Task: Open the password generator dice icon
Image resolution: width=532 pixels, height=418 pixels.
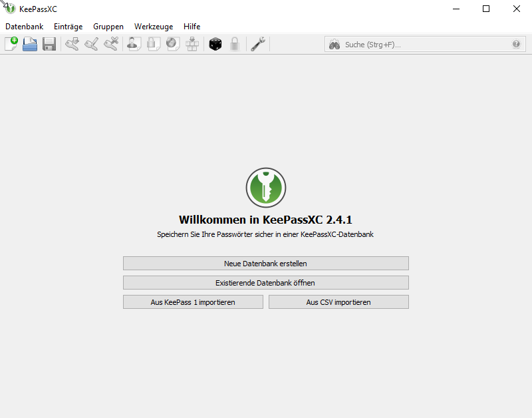Action: pos(215,44)
